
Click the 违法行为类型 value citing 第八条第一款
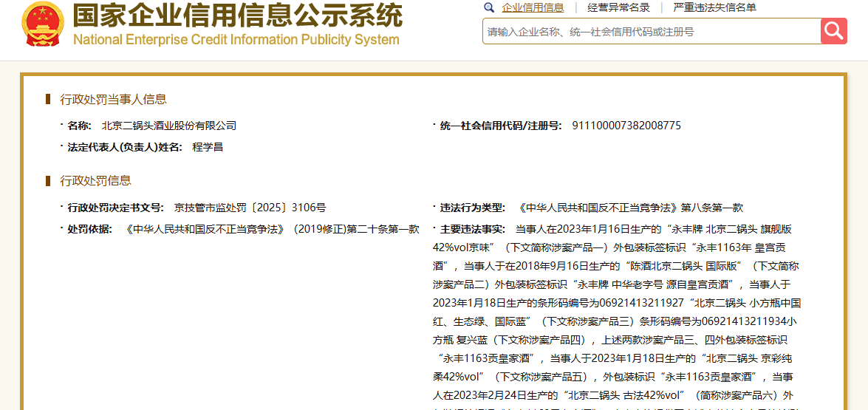click(x=631, y=208)
